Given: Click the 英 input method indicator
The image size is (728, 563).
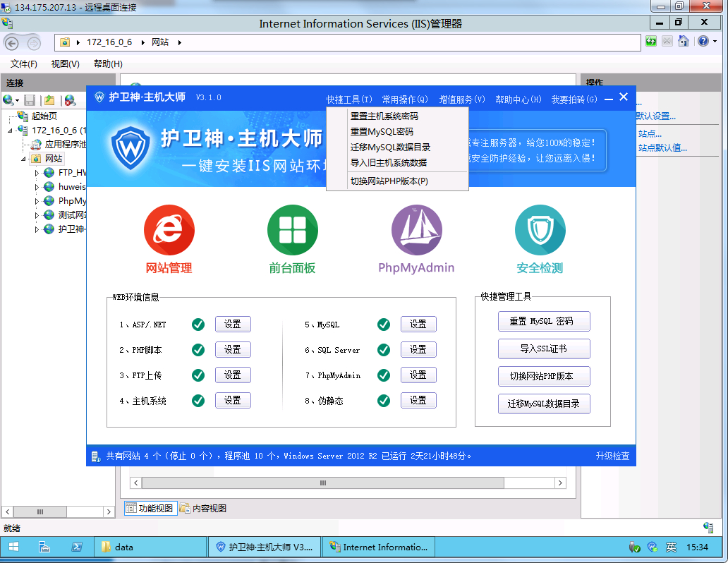Looking at the screenshot, I should coord(671,547).
